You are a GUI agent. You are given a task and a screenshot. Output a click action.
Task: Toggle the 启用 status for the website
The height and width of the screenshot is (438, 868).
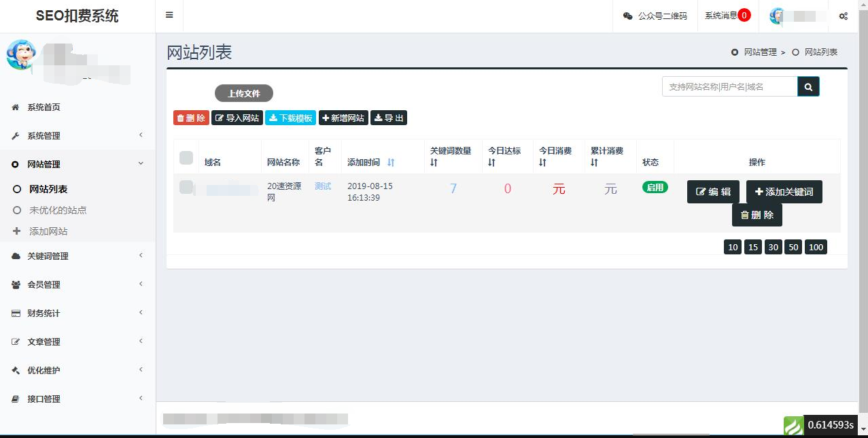[x=654, y=186]
